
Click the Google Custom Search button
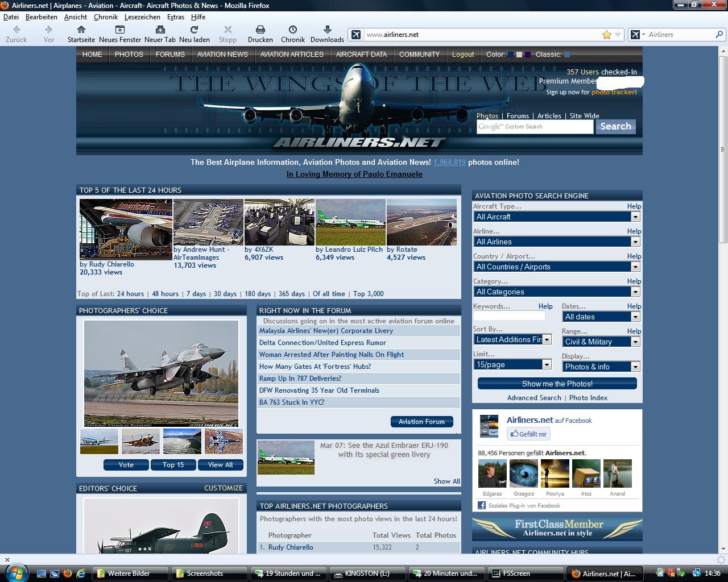coord(616,126)
